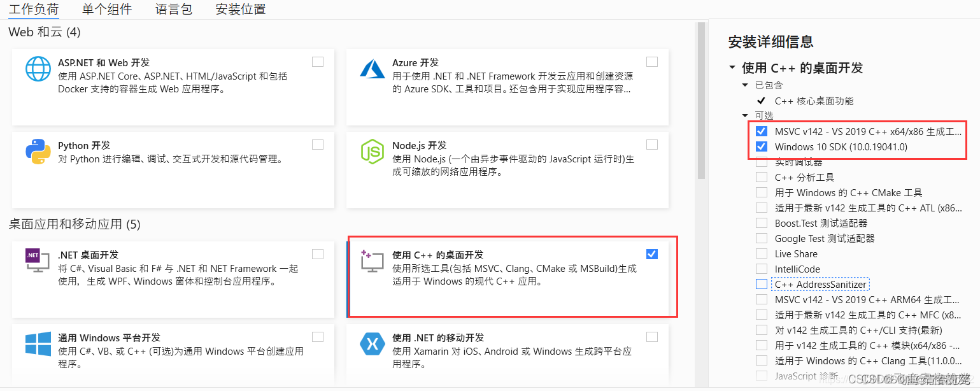Enable the 通用 Windows 平台开发 workload checkbox

318,337
